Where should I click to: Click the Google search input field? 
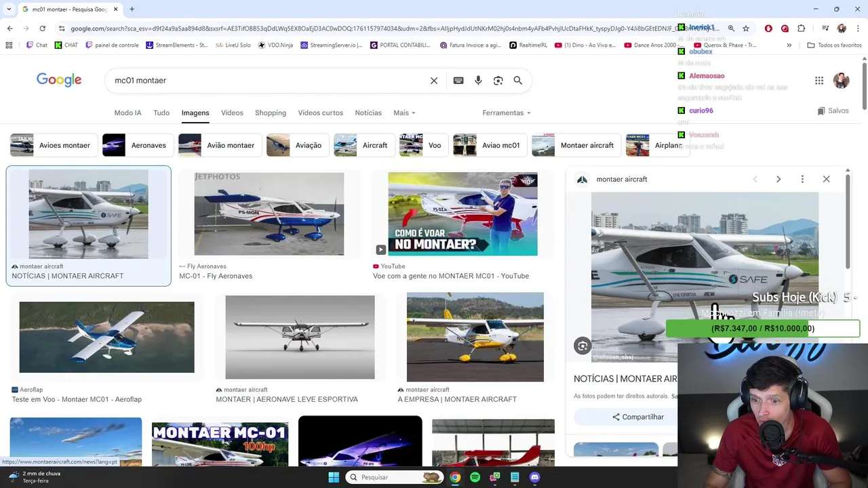point(268,81)
